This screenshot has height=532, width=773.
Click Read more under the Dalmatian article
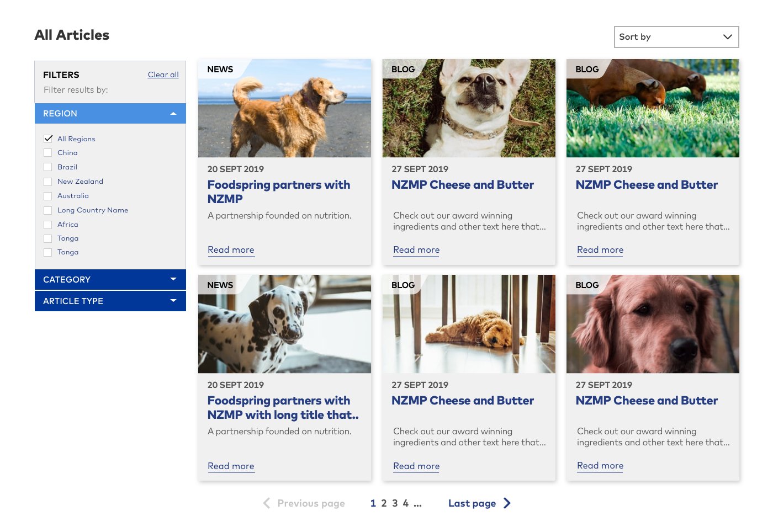(x=231, y=466)
